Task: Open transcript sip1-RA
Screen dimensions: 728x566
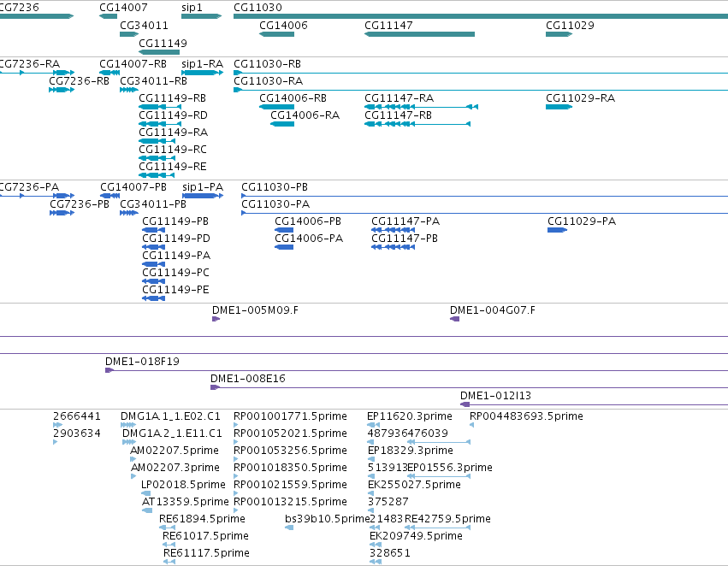Action: 202,73
